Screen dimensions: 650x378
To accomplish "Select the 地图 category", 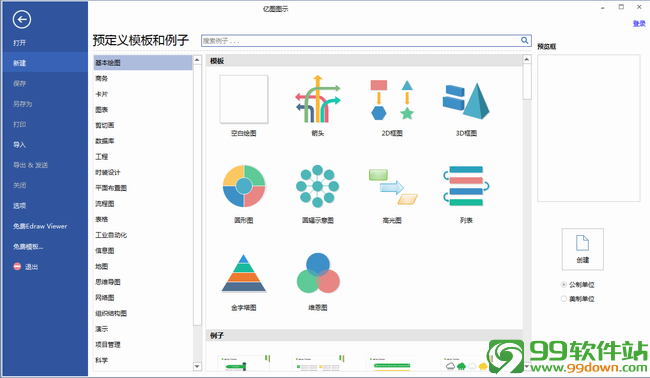I will pyautogui.click(x=102, y=266).
